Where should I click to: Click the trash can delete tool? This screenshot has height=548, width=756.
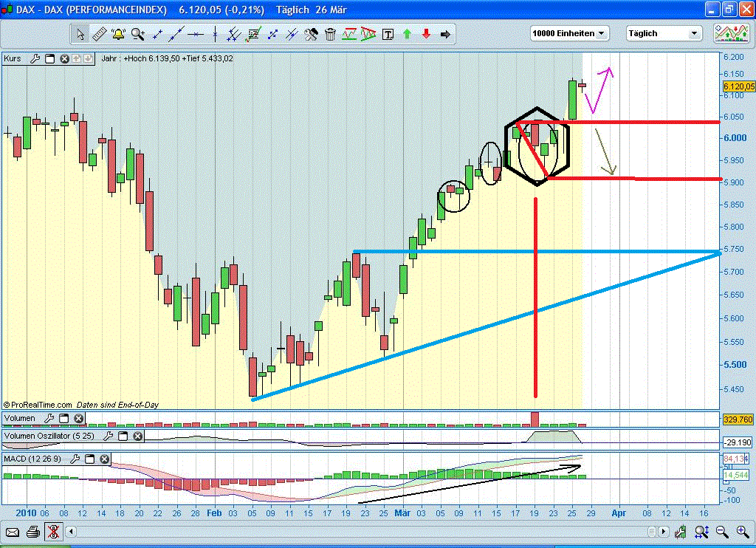330,34
